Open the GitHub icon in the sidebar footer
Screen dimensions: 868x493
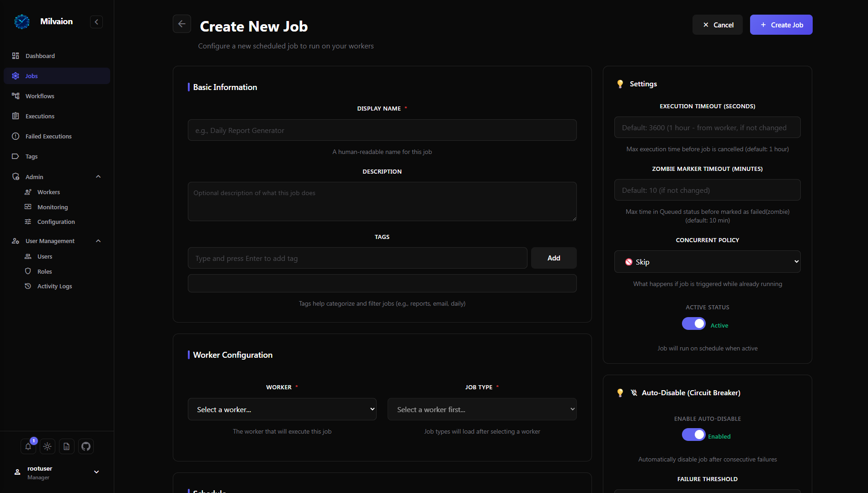point(85,446)
